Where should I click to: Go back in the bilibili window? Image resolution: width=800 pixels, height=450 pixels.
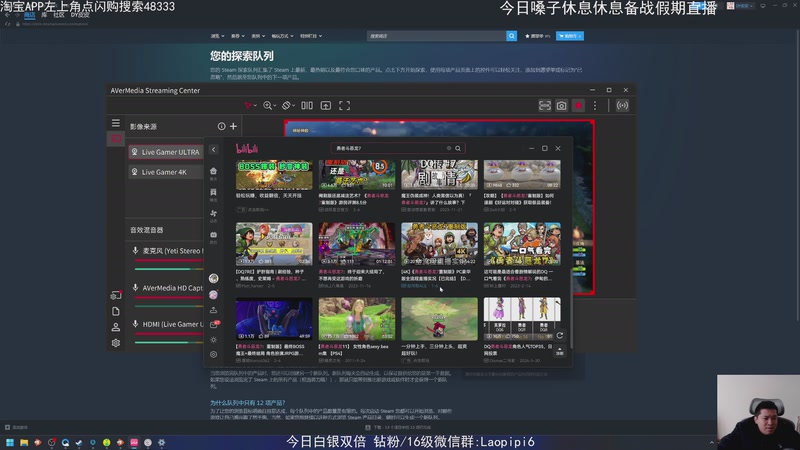click(213, 149)
